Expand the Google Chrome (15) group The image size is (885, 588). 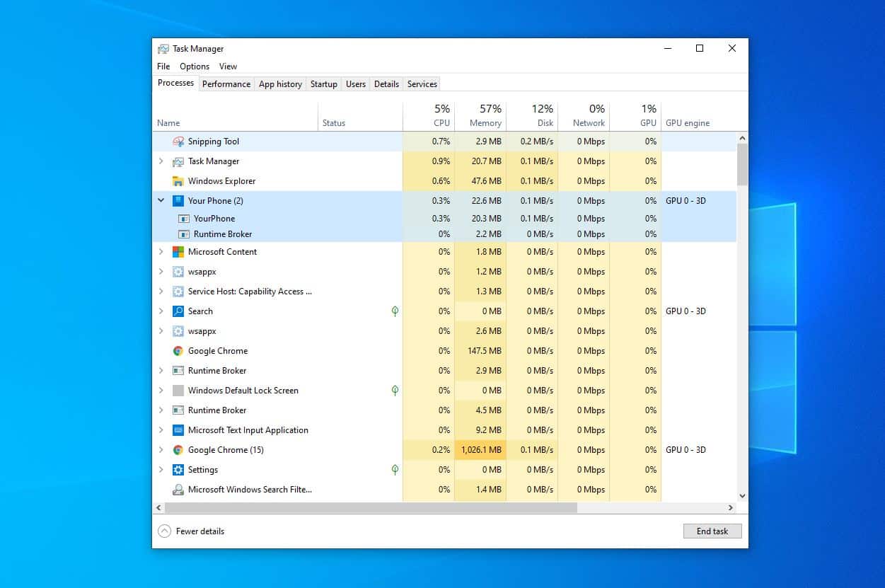point(161,449)
